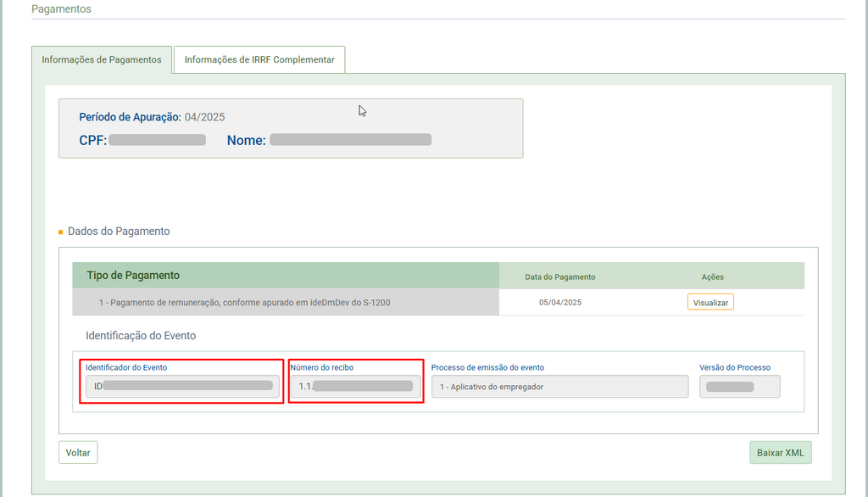Click the Tipo de Pagamento column header
Image resolution: width=868 pixels, height=497 pixels.
click(x=133, y=276)
